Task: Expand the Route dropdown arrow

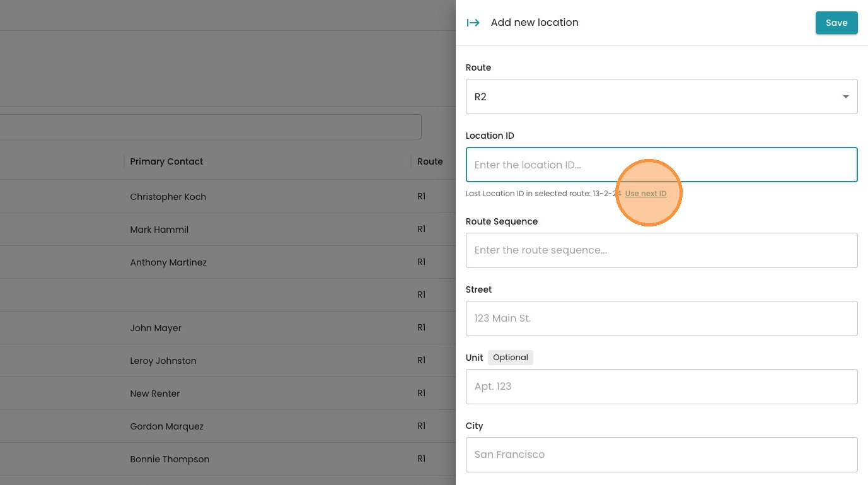Action: click(845, 96)
